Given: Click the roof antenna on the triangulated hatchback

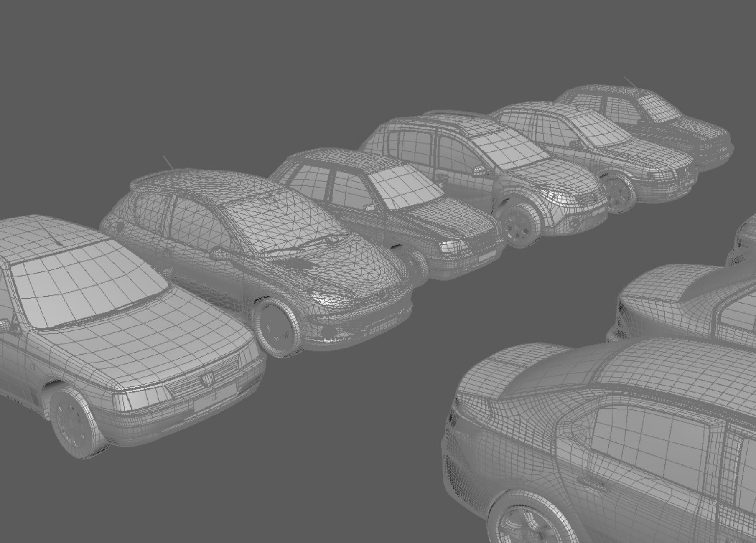Looking at the screenshot, I should (167, 162).
